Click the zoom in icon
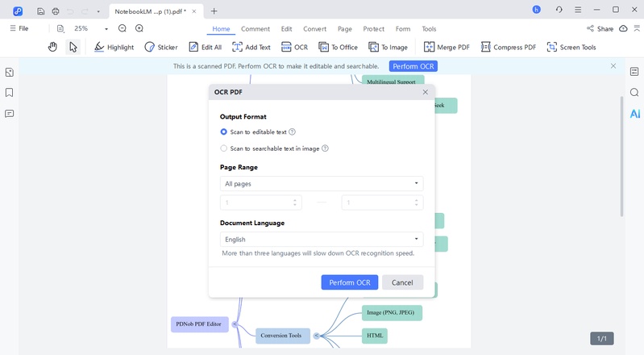644x355 pixels. (x=139, y=28)
